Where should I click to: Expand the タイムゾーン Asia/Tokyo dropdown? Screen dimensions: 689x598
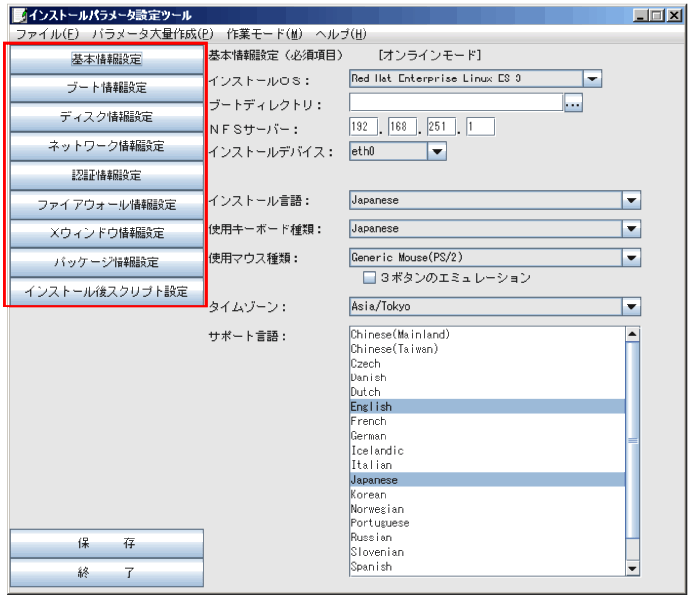click(x=631, y=307)
